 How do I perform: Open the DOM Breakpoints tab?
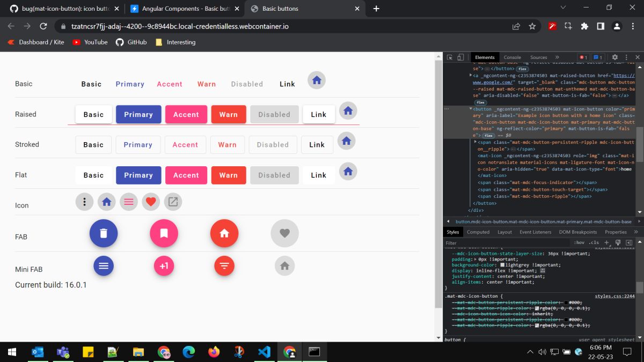578,232
